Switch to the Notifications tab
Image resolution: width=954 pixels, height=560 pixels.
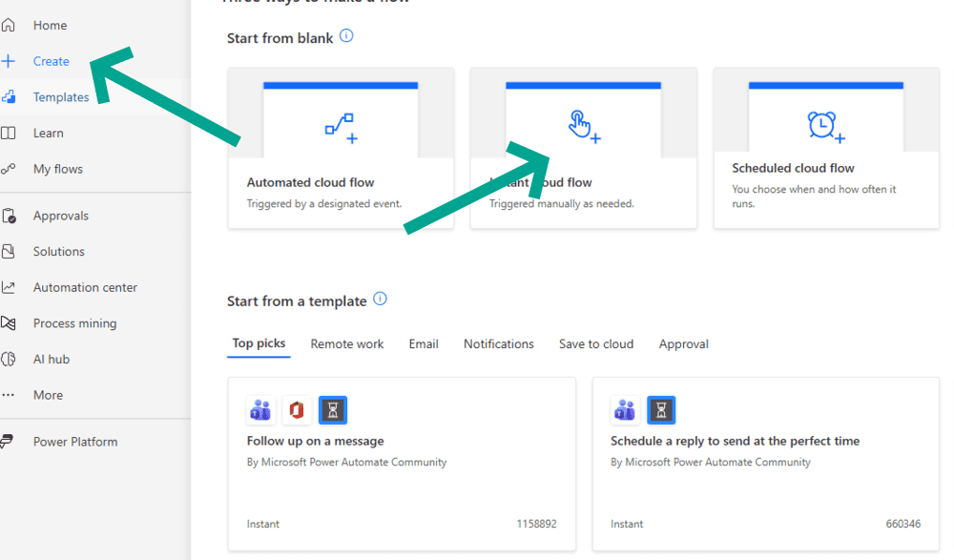(x=498, y=343)
